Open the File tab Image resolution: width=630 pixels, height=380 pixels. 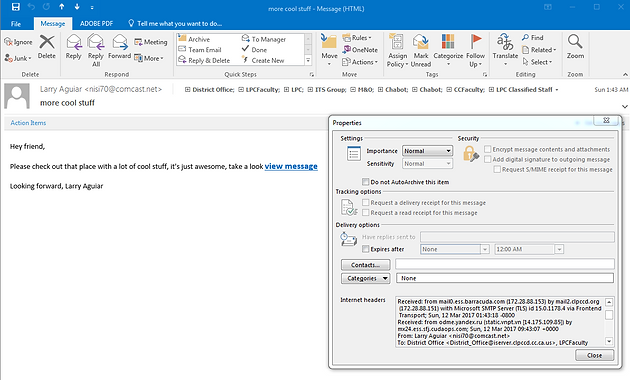point(16,24)
